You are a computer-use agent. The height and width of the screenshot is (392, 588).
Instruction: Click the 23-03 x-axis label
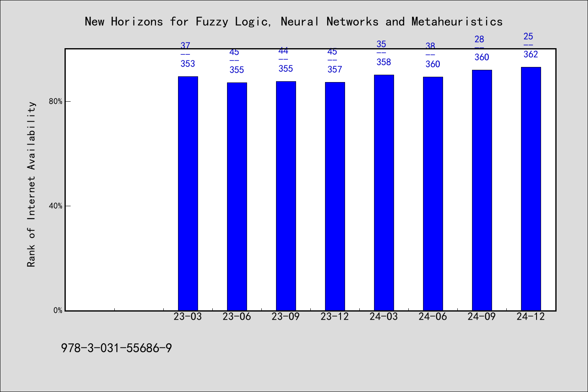tap(188, 316)
